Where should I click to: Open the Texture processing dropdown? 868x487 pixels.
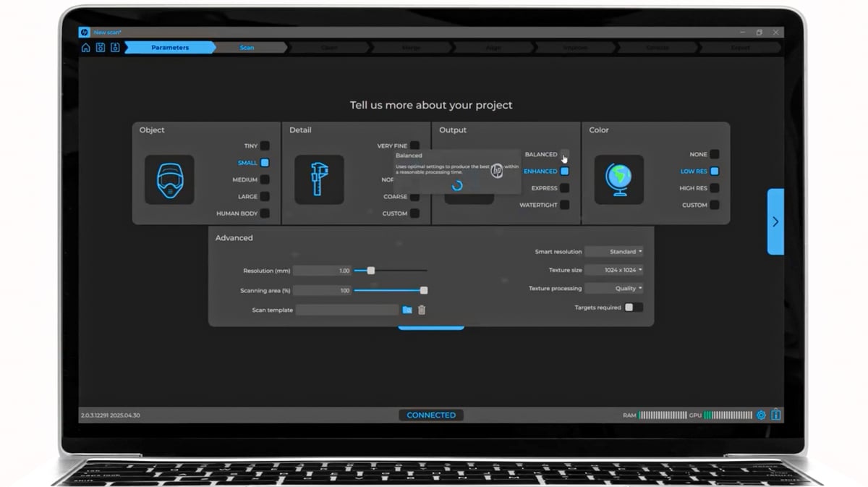point(614,288)
